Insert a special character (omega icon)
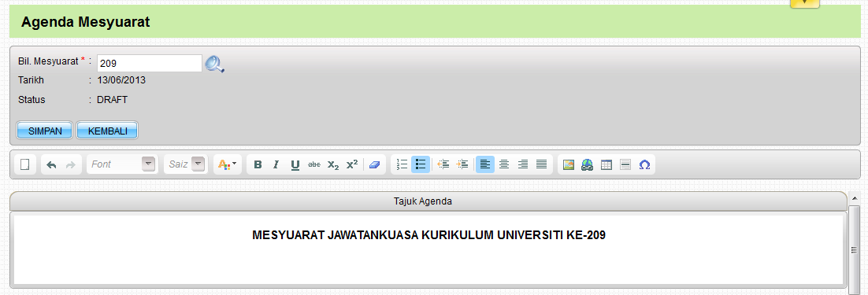 tap(644, 164)
